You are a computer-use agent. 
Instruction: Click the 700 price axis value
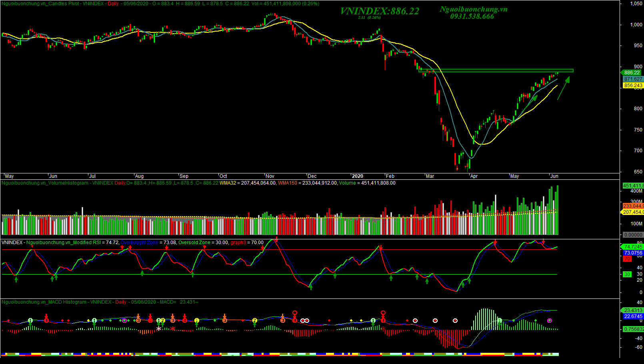(638, 151)
